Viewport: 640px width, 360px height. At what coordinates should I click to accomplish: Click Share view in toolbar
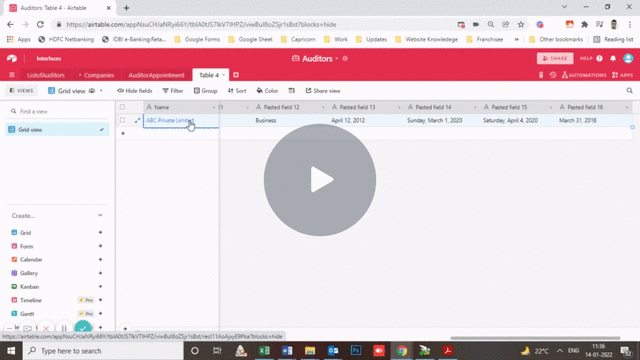(323, 91)
